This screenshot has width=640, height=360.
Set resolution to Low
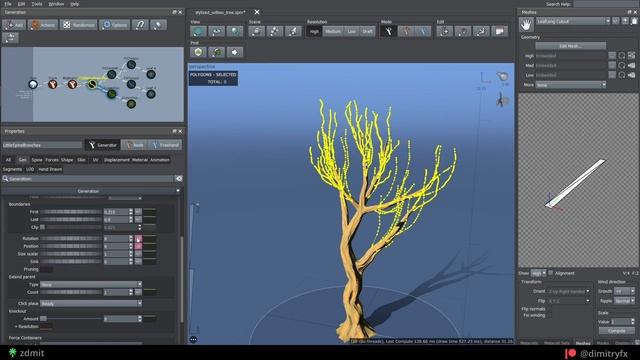coord(351,31)
